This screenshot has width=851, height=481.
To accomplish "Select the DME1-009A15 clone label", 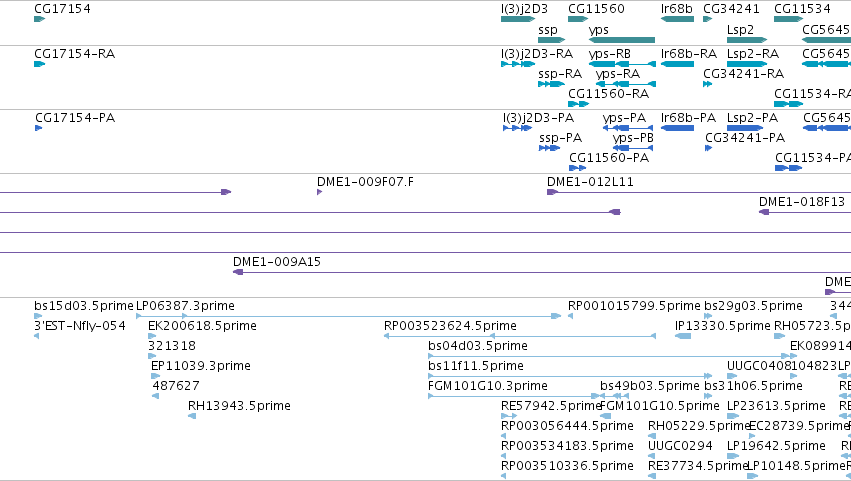I will (277, 262).
